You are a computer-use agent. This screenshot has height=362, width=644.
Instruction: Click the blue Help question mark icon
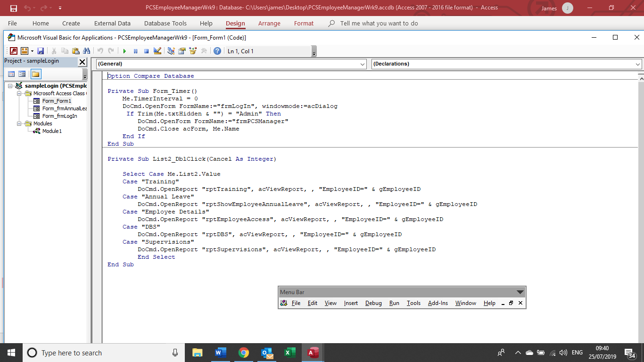217,51
